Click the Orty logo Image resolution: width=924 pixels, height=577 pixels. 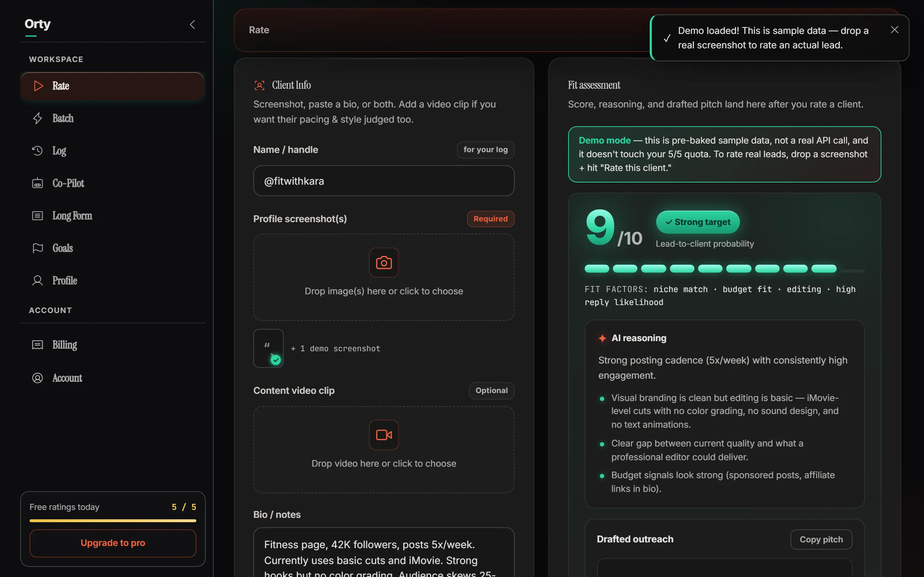pos(38,24)
